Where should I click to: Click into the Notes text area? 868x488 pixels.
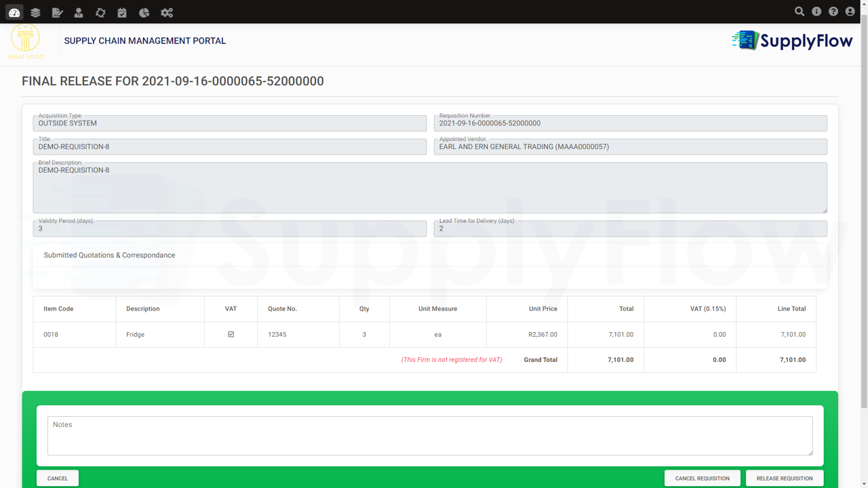(430, 436)
